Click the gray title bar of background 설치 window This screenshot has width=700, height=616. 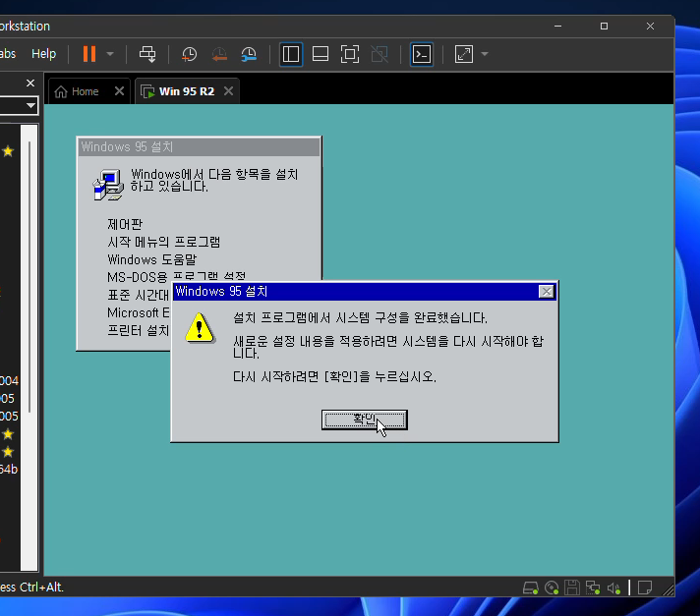(200, 146)
